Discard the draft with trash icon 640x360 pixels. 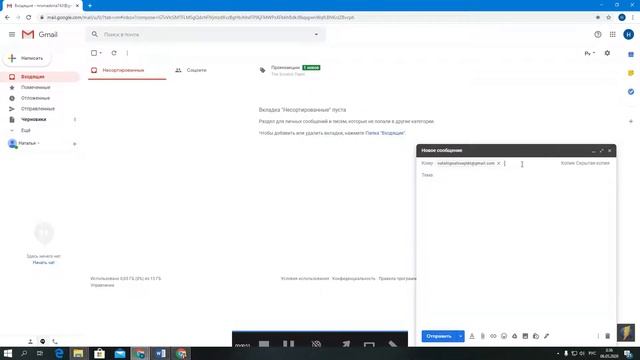pyautogui.click(x=607, y=336)
